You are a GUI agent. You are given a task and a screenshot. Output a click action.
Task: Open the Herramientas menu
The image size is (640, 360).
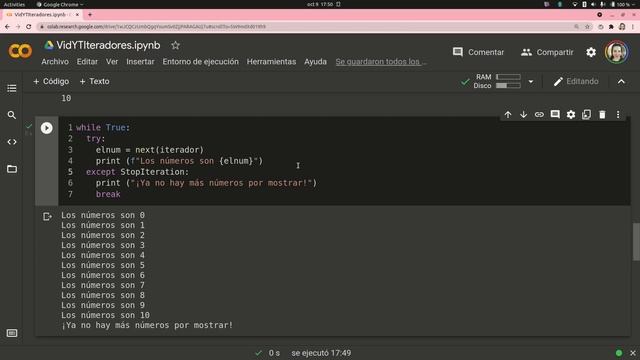click(x=271, y=62)
